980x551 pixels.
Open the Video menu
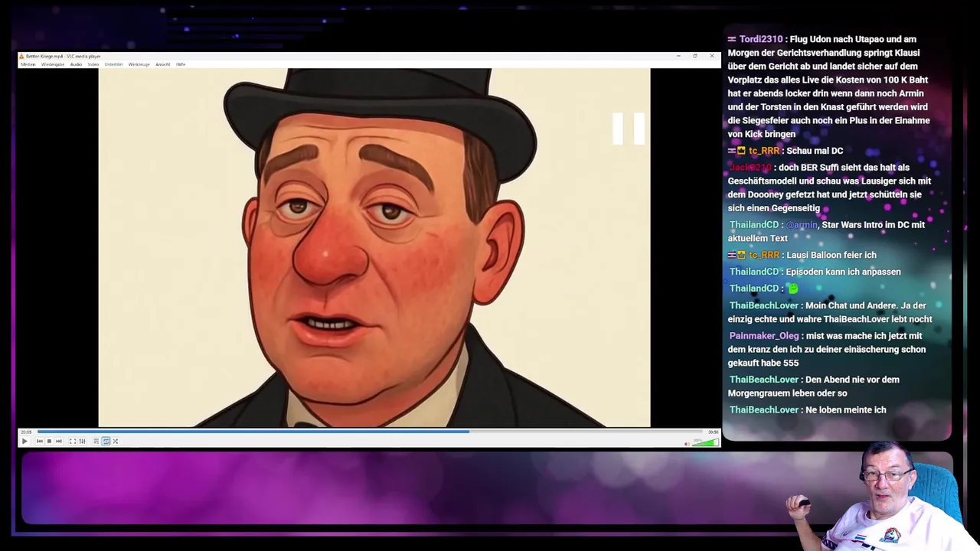pos(93,64)
